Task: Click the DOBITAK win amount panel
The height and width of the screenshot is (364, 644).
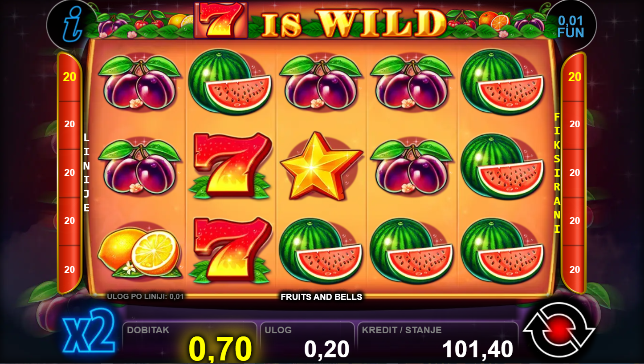Action: coord(190,341)
